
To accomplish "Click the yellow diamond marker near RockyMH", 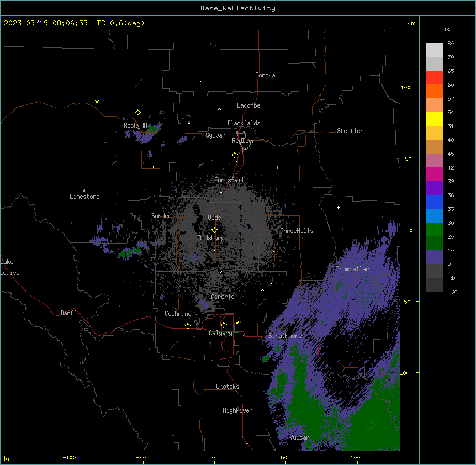I will coord(138,113).
